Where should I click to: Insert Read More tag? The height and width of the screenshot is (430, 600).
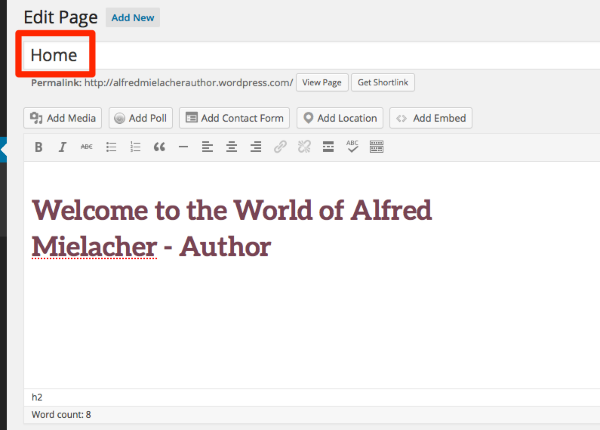tap(328, 147)
